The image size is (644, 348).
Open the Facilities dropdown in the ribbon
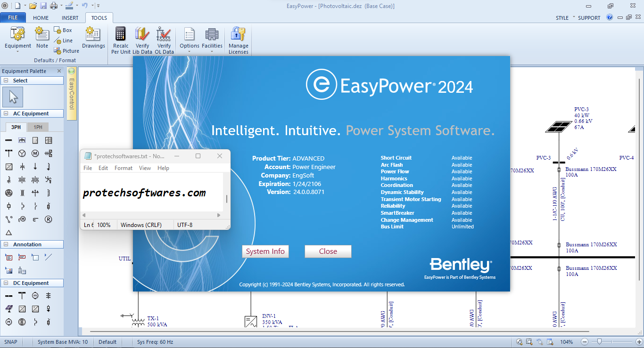pos(212,40)
